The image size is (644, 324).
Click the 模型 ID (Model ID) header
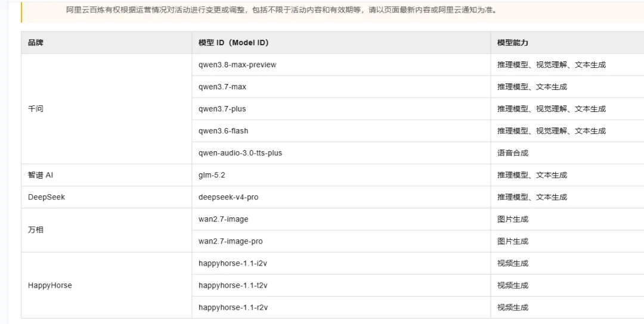click(x=341, y=43)
